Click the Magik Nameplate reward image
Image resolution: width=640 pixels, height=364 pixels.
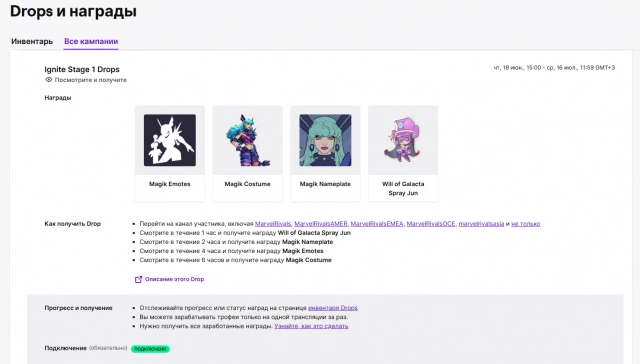pos(325,140)
